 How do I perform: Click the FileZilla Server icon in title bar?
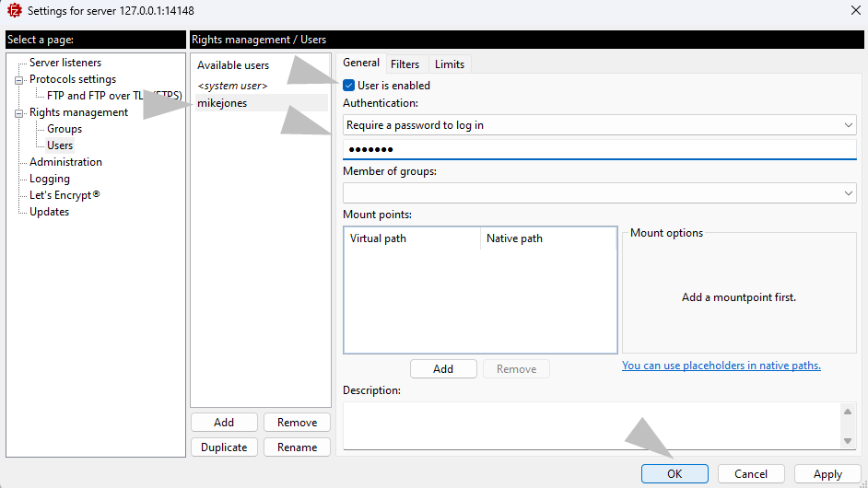point(14,11)
